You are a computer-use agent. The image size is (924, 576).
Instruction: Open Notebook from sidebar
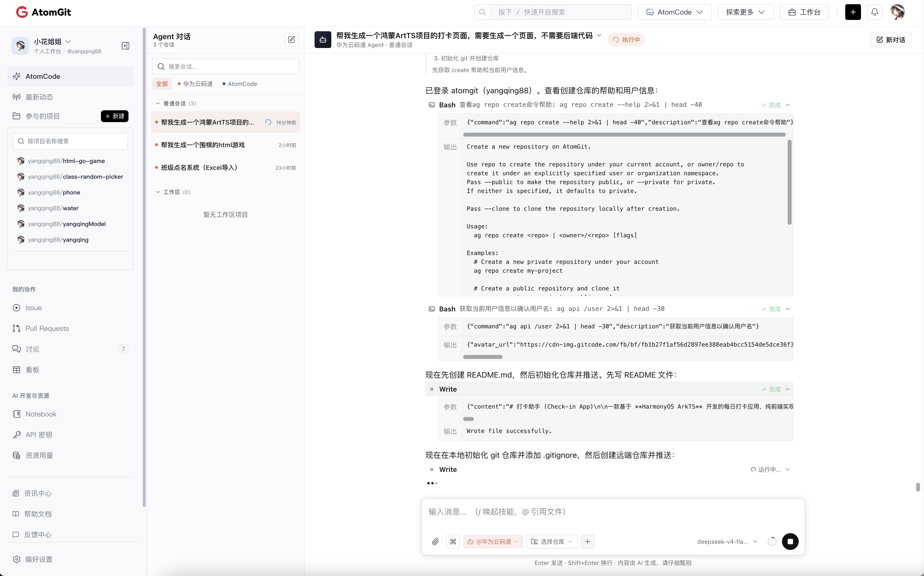tap(70, 414)
